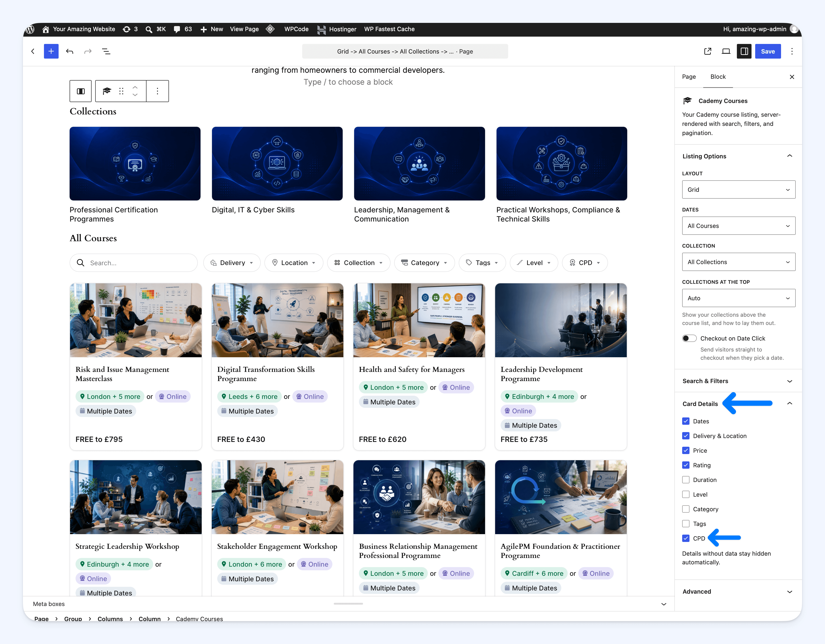825x644 pixels.
Task: Click the diamond-shaped admin bar icon
Action: pyautogui.click(x=270, y=29)
